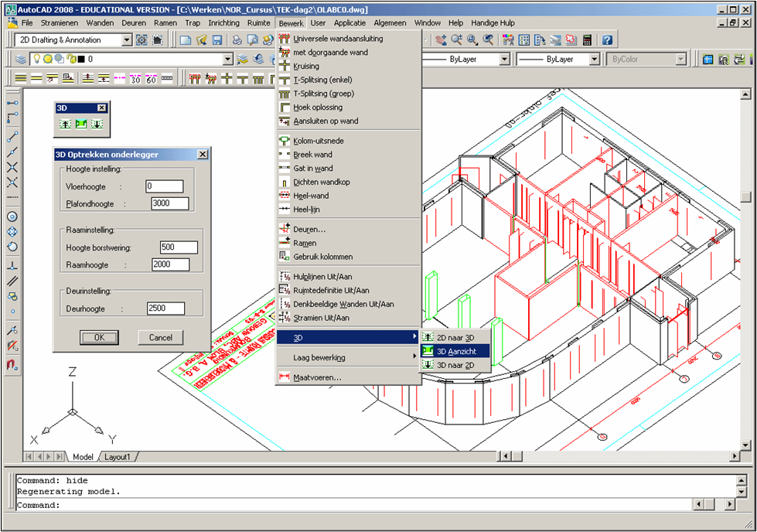
Task: Open the workspace dropdown '2D Drafting & Annotation'
Action: pyautogui.click(x=73, y=40)
